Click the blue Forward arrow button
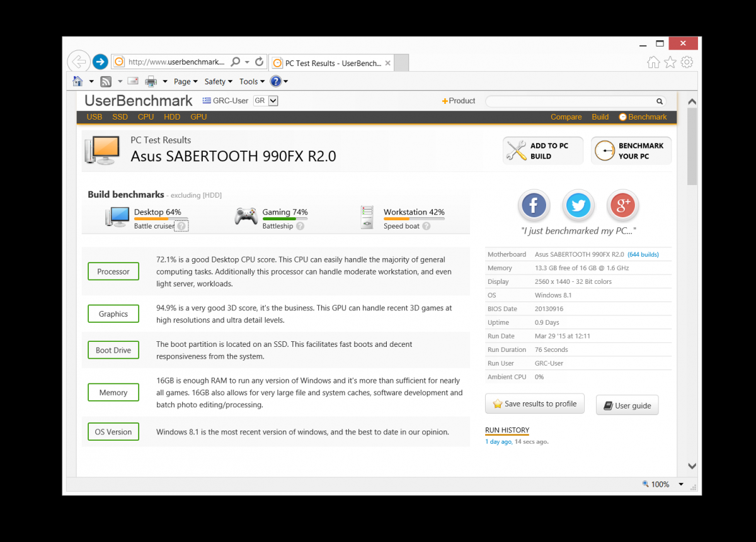This screenshot has height=542, width=756. click(100, 62)
